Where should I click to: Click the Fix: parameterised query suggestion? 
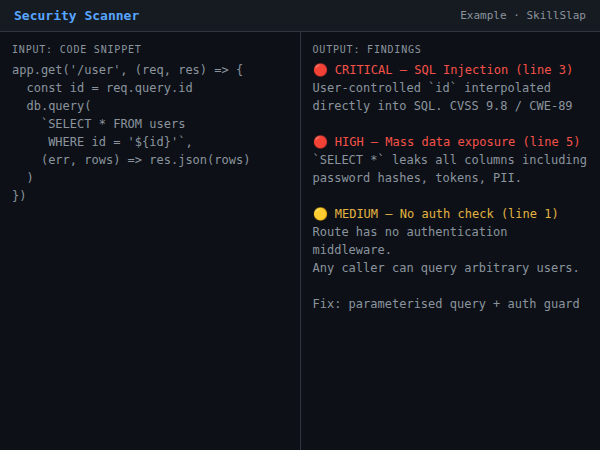pyautogui.click(x=445, y=304)
